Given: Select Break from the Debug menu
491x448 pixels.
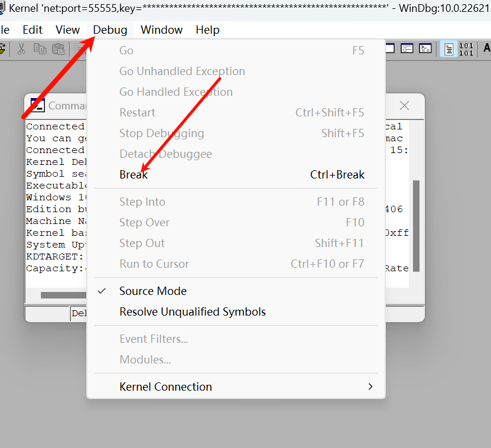Looking at the screenshot, I should pyautogui.click(x=134, y=174).
